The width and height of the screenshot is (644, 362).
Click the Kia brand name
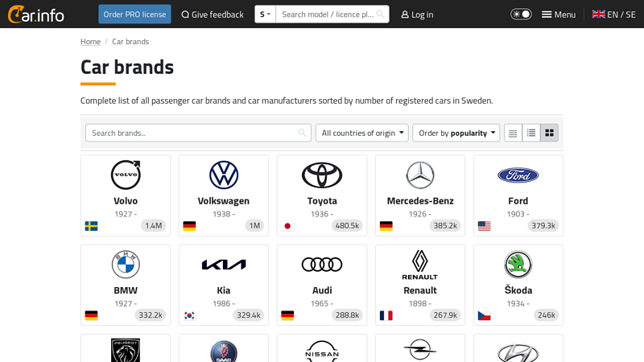coord(224,290)
